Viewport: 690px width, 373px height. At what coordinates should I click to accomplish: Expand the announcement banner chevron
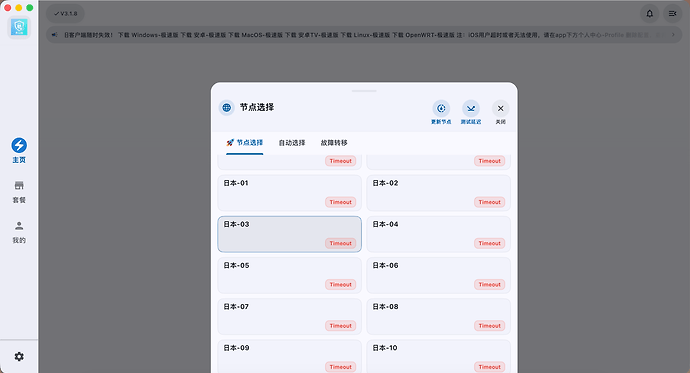tap(673, 35)
